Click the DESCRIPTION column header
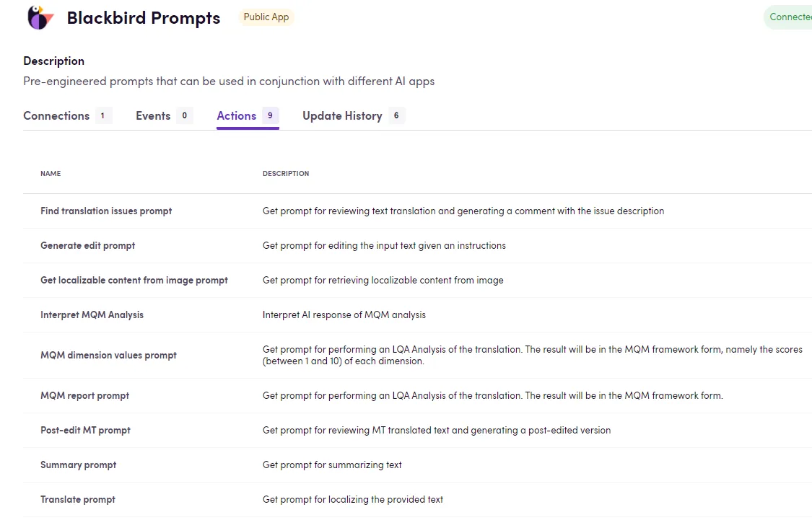Screen dimensions: 812x528 pos(286,173)
